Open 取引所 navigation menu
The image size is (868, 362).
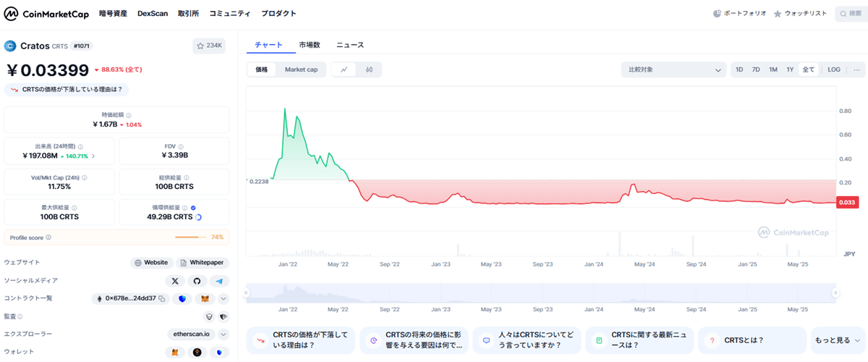pos(189,14)
